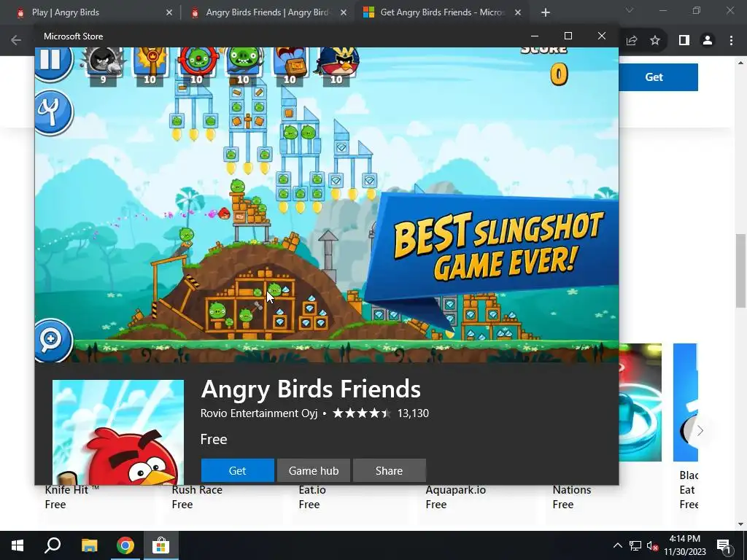Close the Play | Angry Birds tab

(x=169, y=12)
